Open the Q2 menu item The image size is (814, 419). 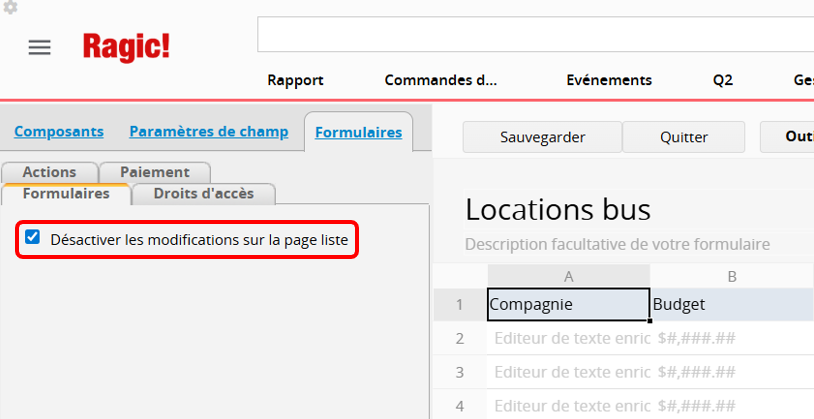tap(722, 80)
